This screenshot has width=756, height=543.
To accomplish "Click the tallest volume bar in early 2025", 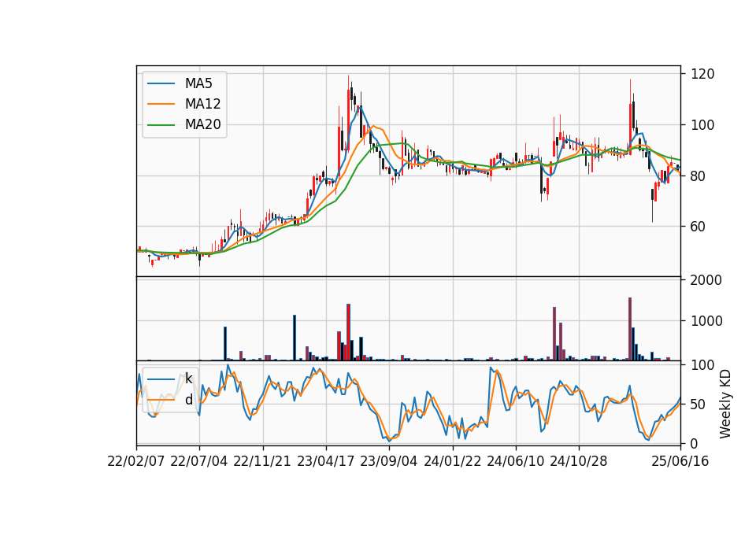I will click(630, 329).
